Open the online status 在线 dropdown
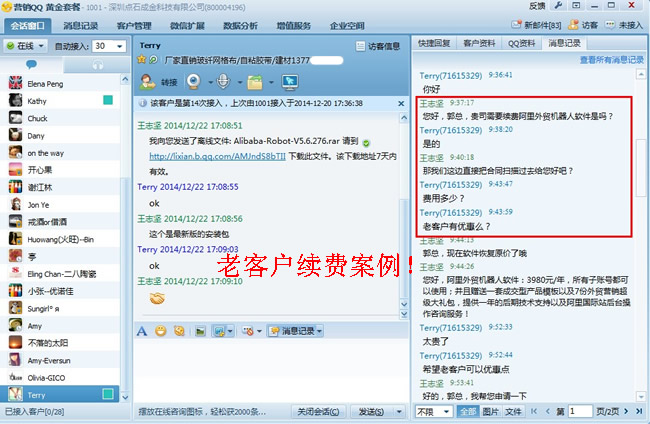The width and height of the screenshot is (650, 424). coord(25,46)
